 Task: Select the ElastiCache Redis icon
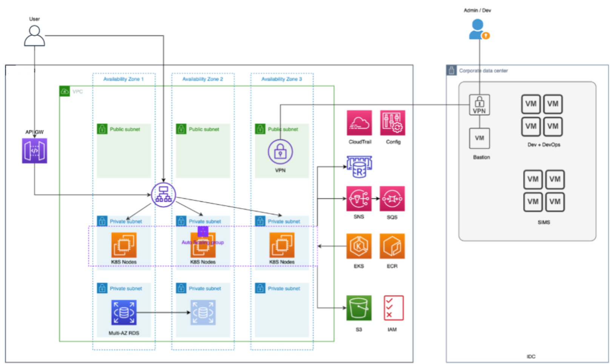(359, 167)
